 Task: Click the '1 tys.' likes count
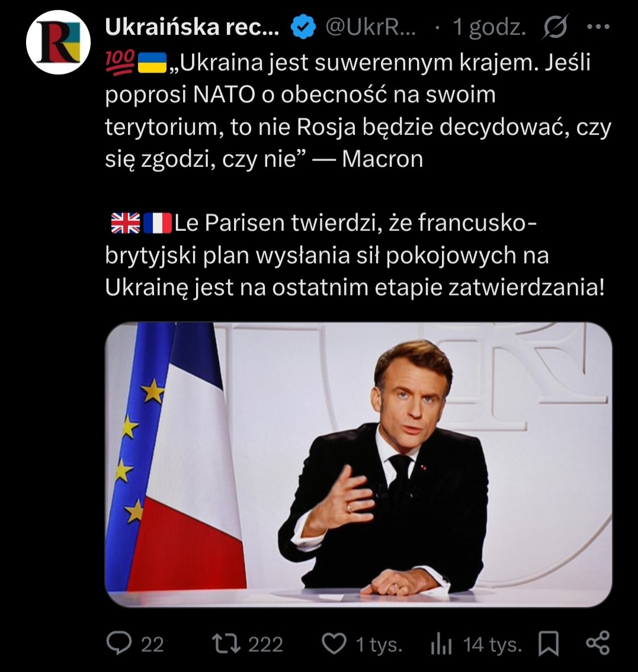tap(379, 644)
